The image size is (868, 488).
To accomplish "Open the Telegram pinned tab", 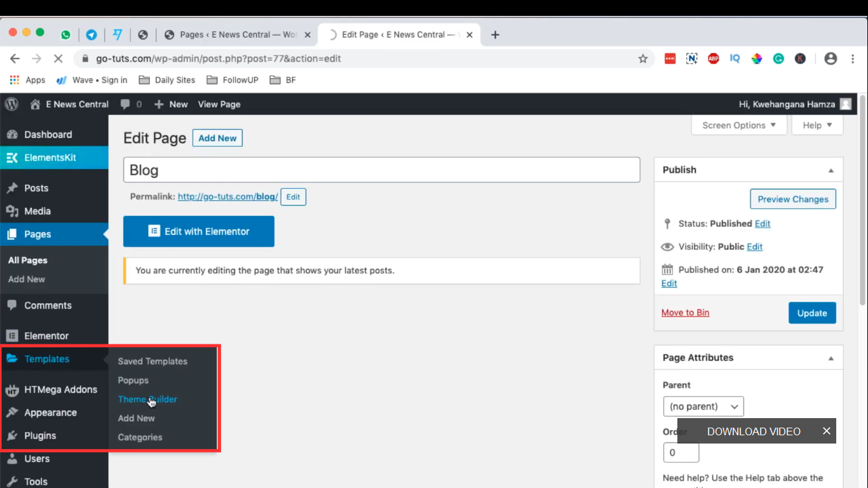I will pos(92,35).
